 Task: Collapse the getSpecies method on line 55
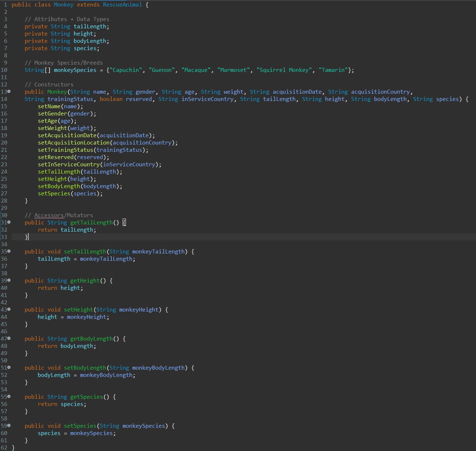pos(9,397)
